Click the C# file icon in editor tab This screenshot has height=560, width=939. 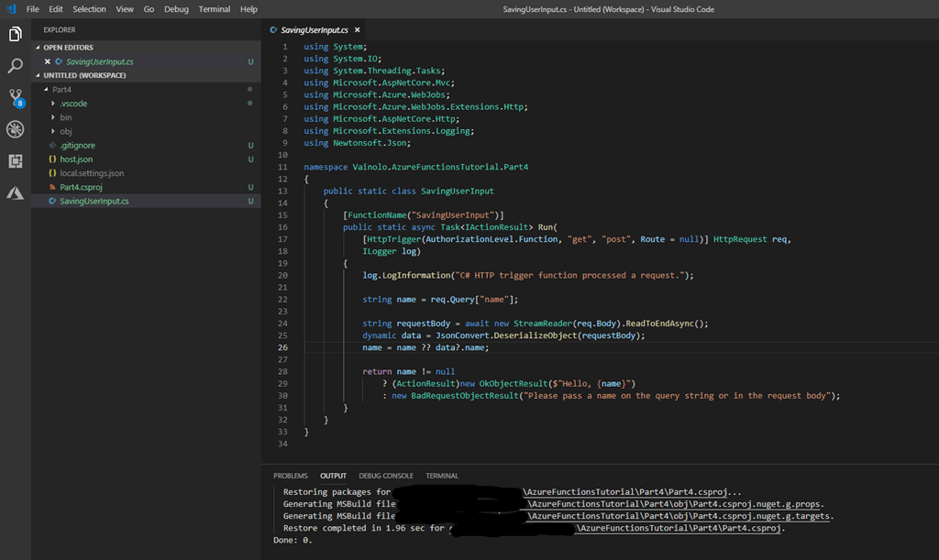(273, 30)
